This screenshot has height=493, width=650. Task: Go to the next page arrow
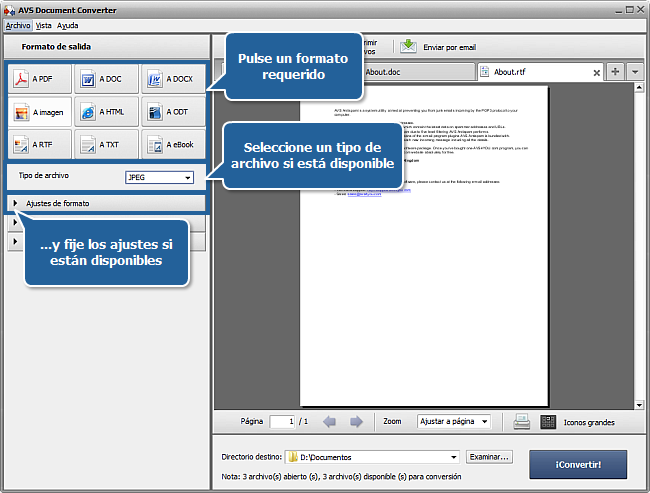click(x=356, y=422)
